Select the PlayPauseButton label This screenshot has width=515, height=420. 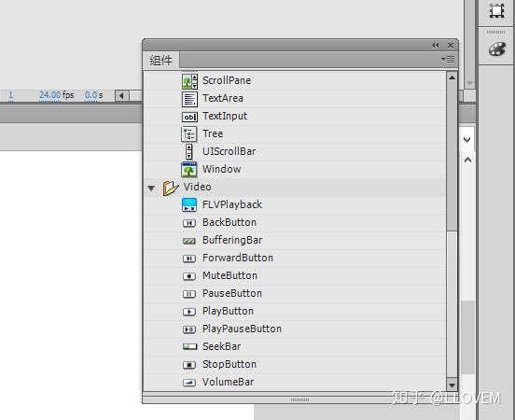[242, 329]
